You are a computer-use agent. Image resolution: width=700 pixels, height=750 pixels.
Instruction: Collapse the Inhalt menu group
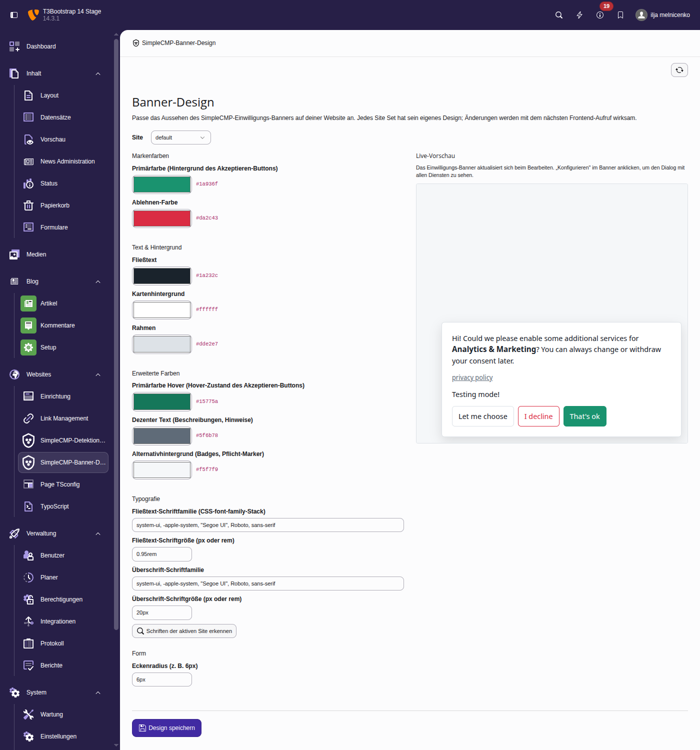98,73
